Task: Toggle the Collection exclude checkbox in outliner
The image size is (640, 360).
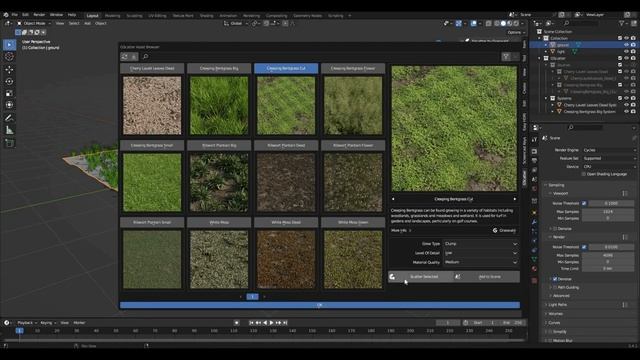Action: (x=620, y=38)
